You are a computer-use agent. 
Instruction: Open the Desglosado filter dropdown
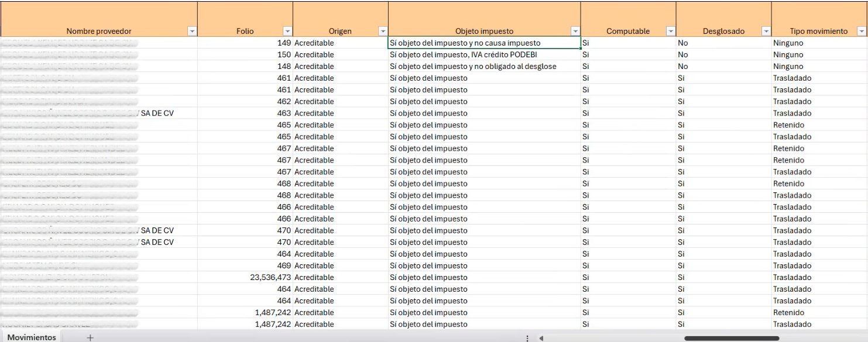click(x=766, y=32)
